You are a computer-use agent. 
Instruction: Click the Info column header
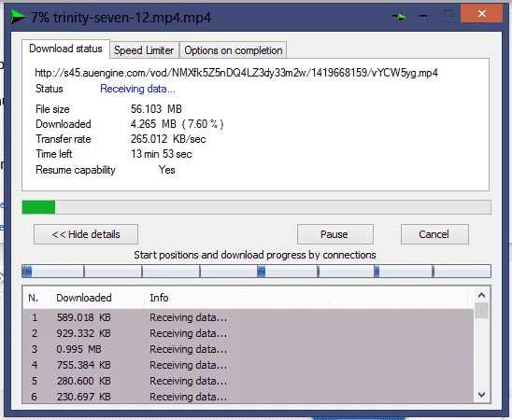[x=306, y=298]
